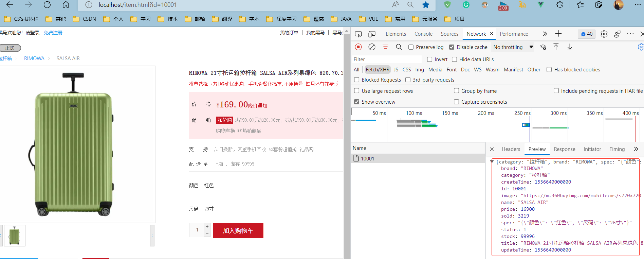Image resolution: width=644 pixels, height=259 pixels.
Task: Import a HAR file with the upload arrow
Action: click(556, 47)
